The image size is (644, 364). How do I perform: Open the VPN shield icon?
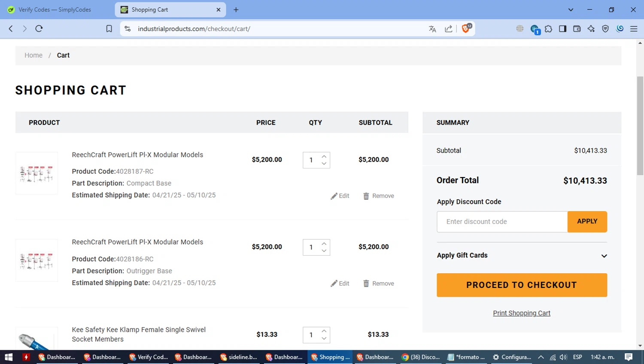605,29
